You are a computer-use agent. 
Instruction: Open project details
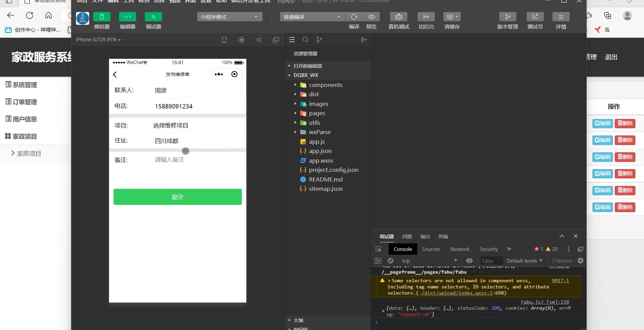pyautogui.click(x=561, y=17)
